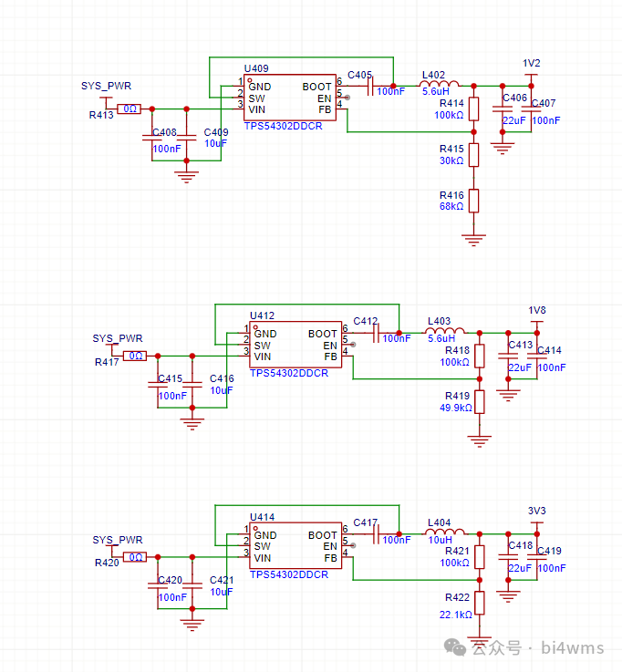Click the C405 bootstrap capacitor symbol
The image size is (622, 672).
[x=370, y=87]
